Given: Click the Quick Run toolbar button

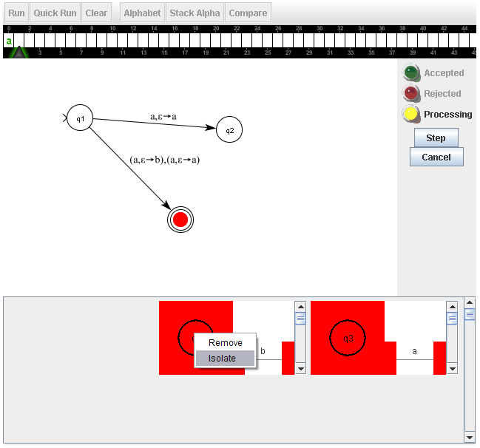Looking at the screenshot, I should (x=55, y=13).
